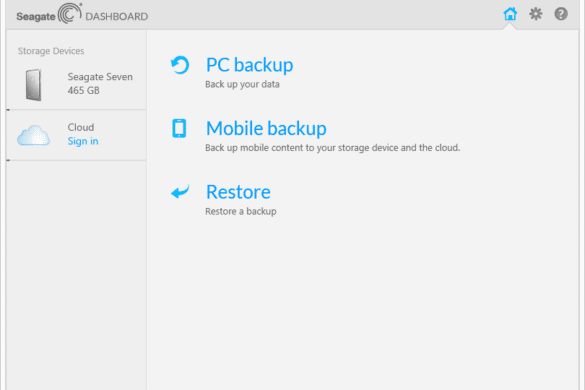The image size is (585, 390).
Task: Select the Seagate Seven drive image
Action: click(x=34, y=85)
